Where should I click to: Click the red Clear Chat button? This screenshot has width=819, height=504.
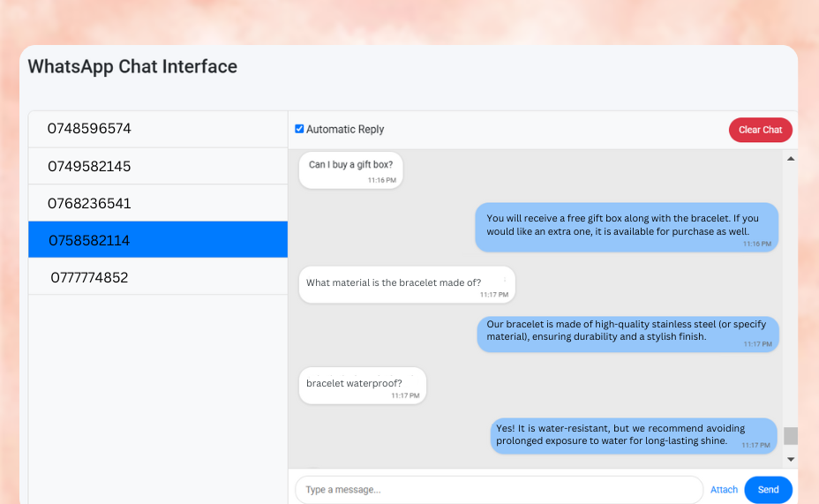(760, 130)
